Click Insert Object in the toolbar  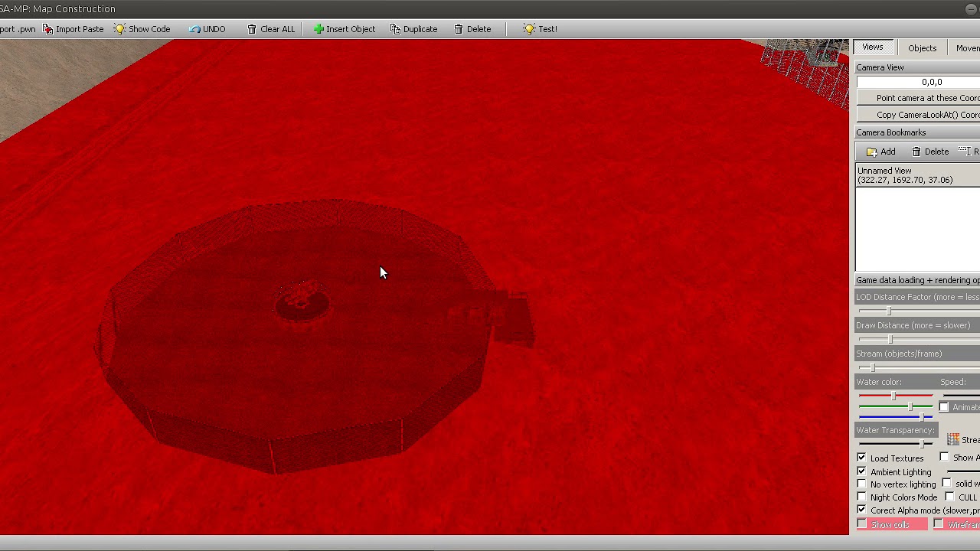click(x=345, y=29)
